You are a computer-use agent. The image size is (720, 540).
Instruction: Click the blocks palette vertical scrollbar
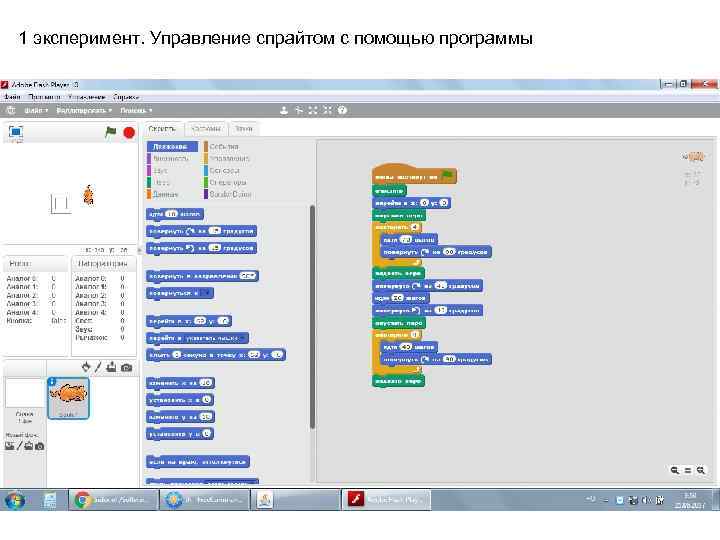pyautogui.click(x=312, y=317)
